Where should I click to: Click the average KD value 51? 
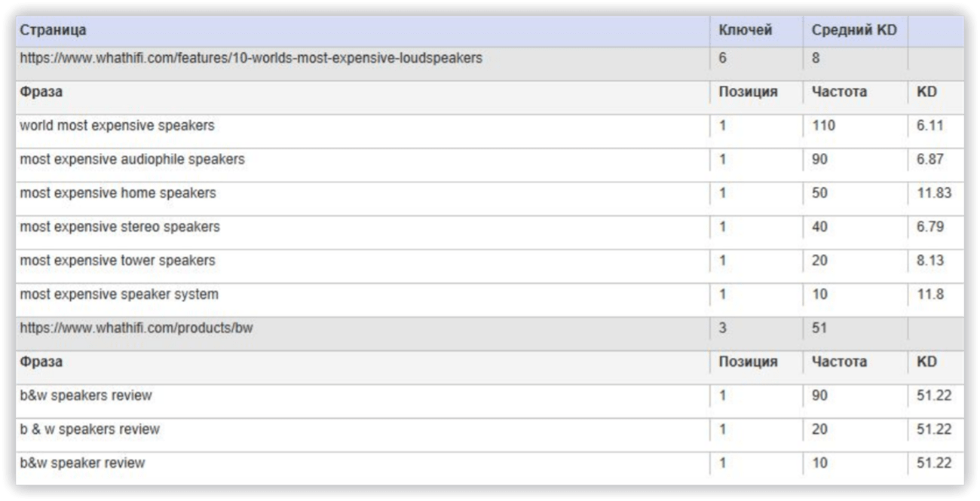pyautogui.click(x=819, y=328)
